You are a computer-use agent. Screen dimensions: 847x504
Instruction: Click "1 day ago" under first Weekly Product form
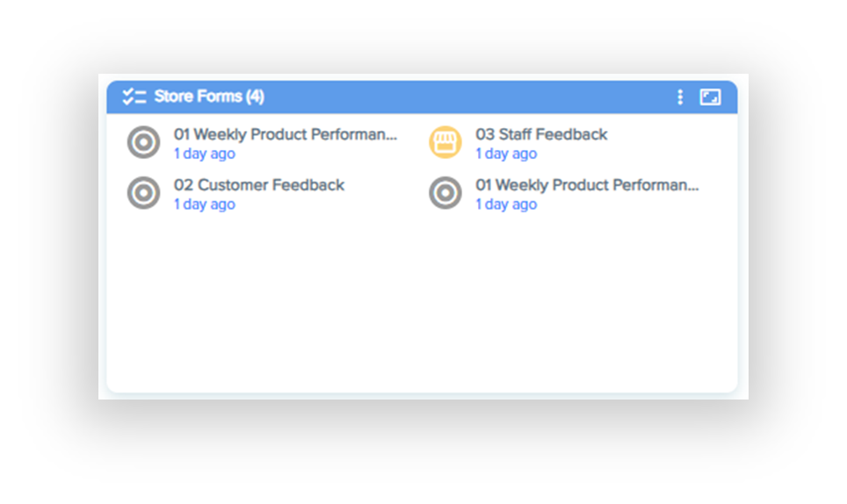tap(204, 154)
